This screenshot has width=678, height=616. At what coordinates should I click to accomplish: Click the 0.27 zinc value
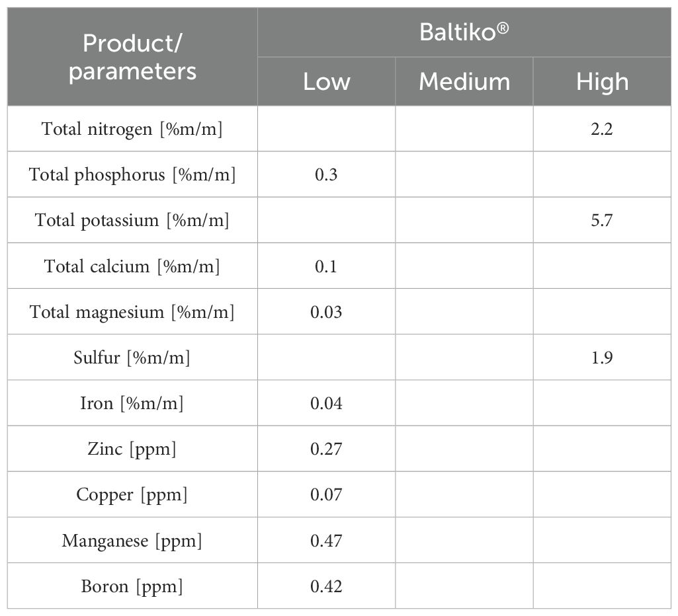click(x=326, y=449)
